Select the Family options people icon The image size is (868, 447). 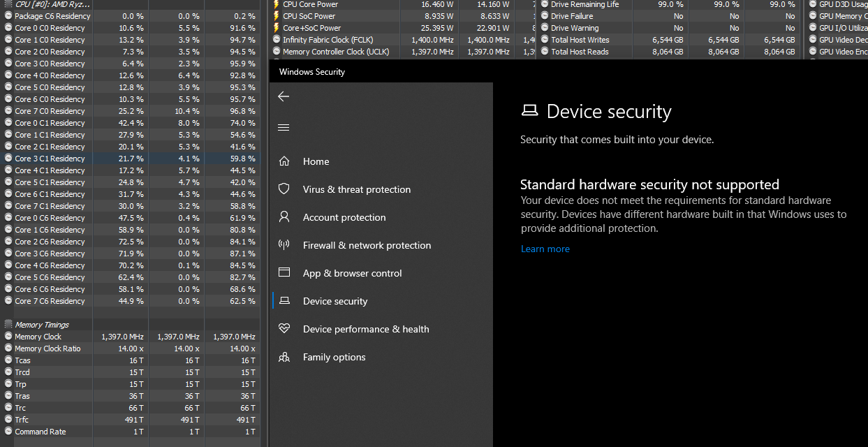coord(284,357)
